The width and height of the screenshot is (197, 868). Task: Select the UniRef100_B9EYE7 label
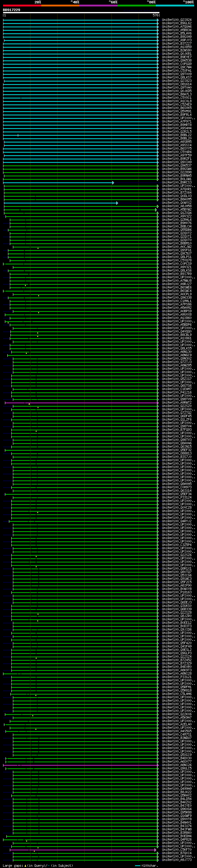(x=177, y=57)
